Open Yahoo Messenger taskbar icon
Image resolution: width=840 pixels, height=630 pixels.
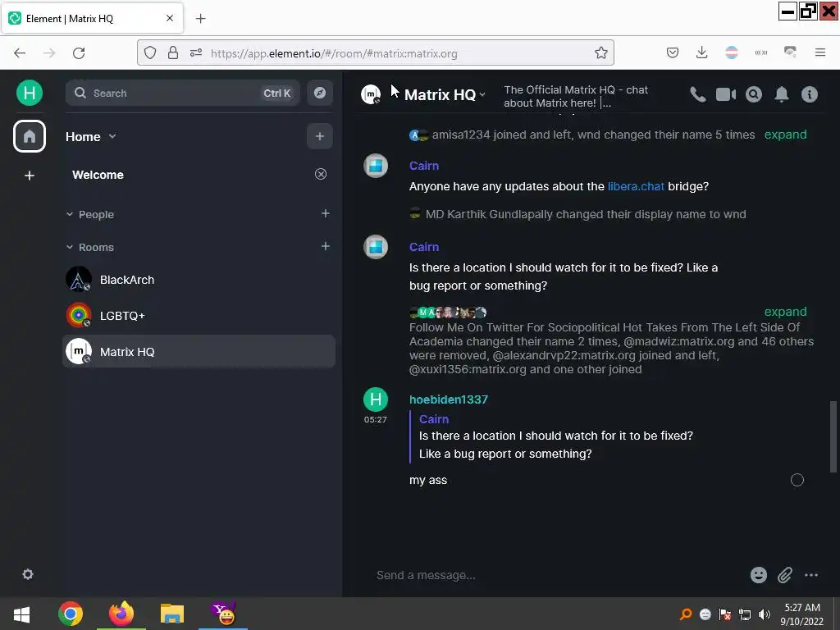223,614
